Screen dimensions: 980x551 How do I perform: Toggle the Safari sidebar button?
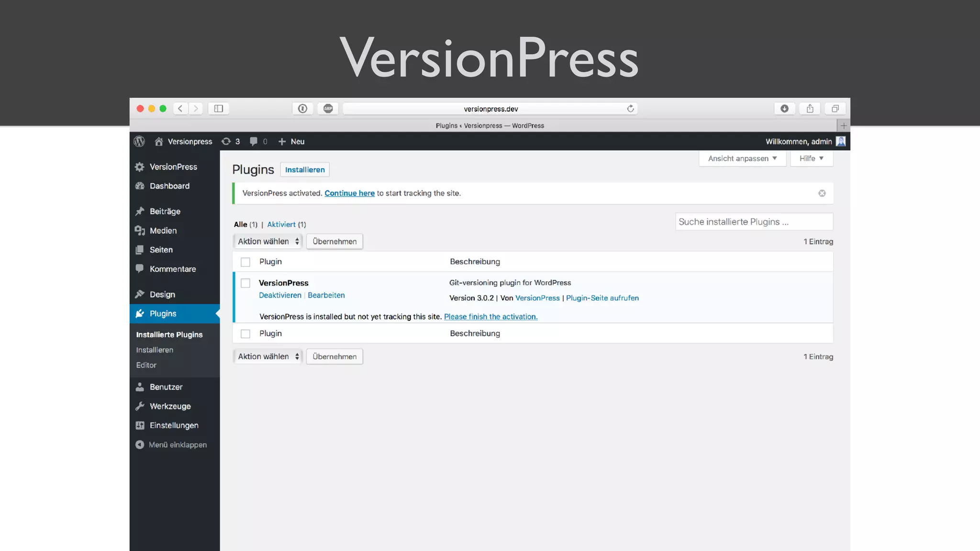click(219, 109)
